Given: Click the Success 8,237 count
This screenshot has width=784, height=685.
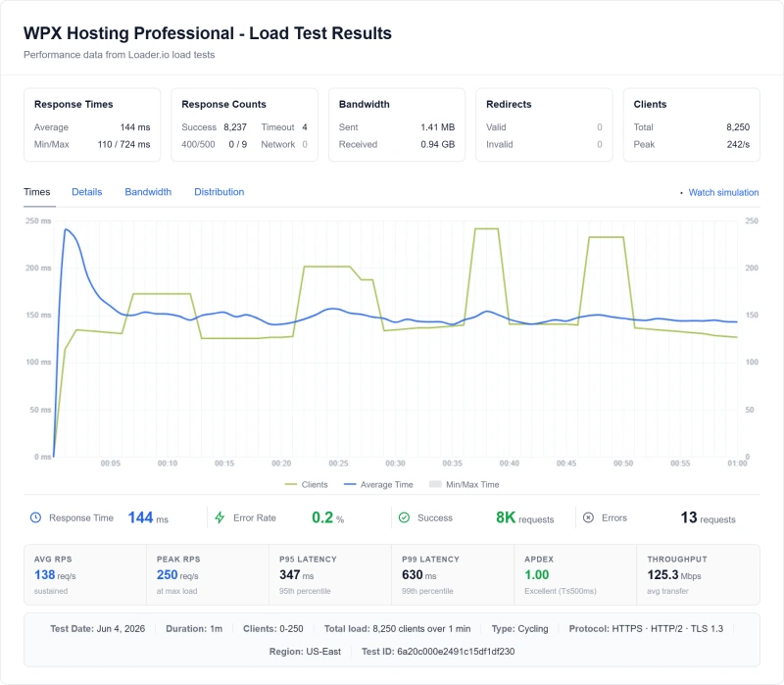Looking at the screenshot, I should (235, 127).
